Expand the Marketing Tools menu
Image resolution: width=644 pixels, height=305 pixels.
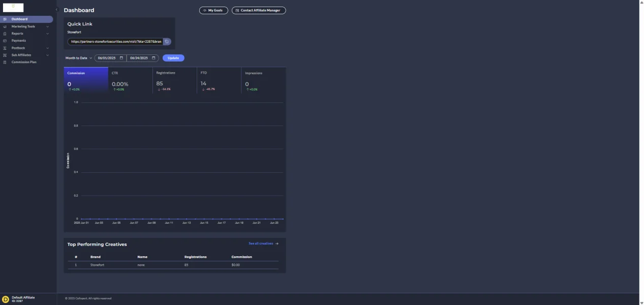pos(47,26)
